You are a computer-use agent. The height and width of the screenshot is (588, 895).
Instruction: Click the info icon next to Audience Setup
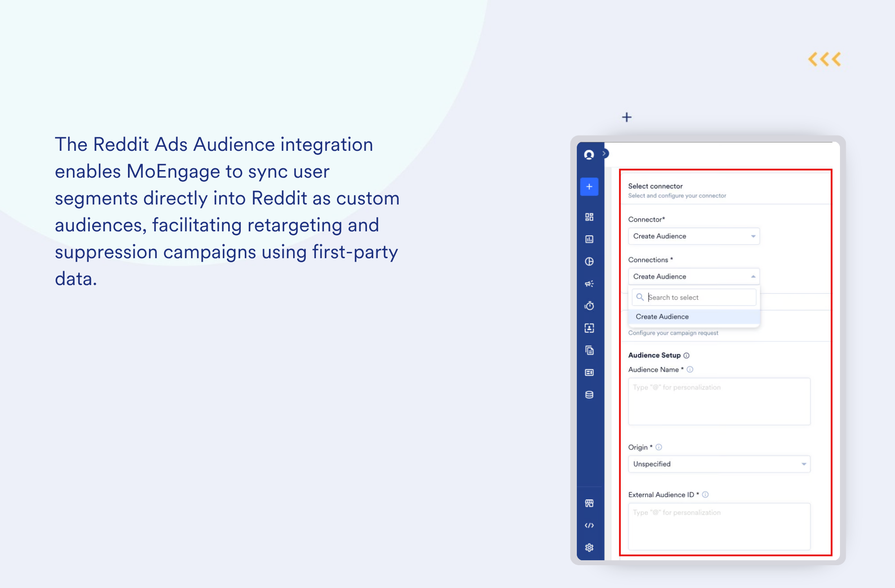(x=686, y=355)
